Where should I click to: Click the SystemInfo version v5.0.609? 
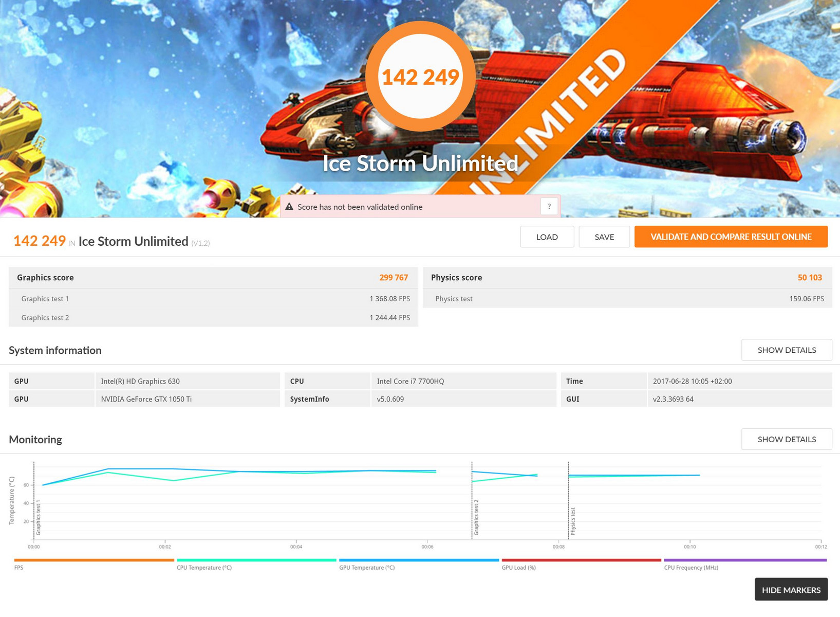(463, 399)
